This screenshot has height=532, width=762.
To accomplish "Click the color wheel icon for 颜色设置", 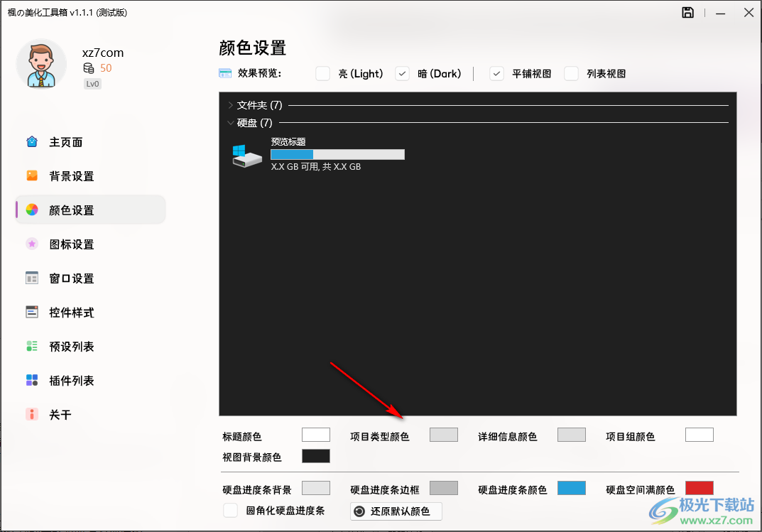I will 32,210.
